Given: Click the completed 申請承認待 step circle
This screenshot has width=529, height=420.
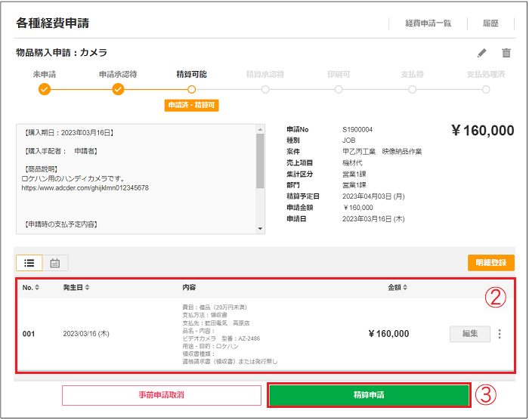Looking at the screenshot, I should 118,89.
